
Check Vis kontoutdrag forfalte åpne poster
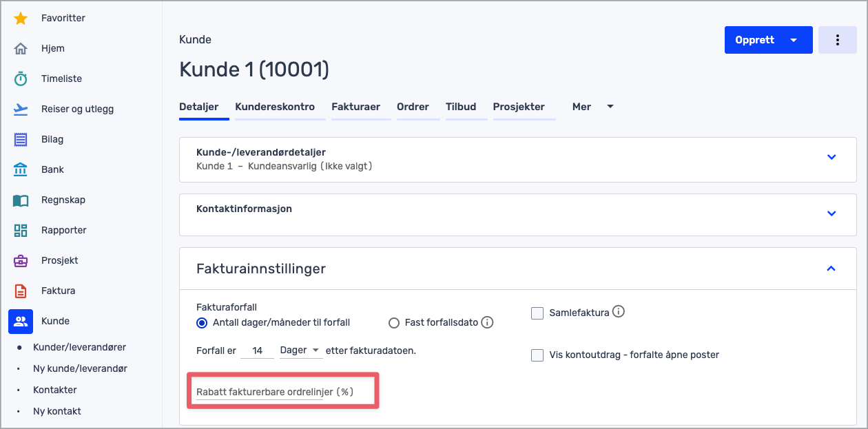click(537, 355)
